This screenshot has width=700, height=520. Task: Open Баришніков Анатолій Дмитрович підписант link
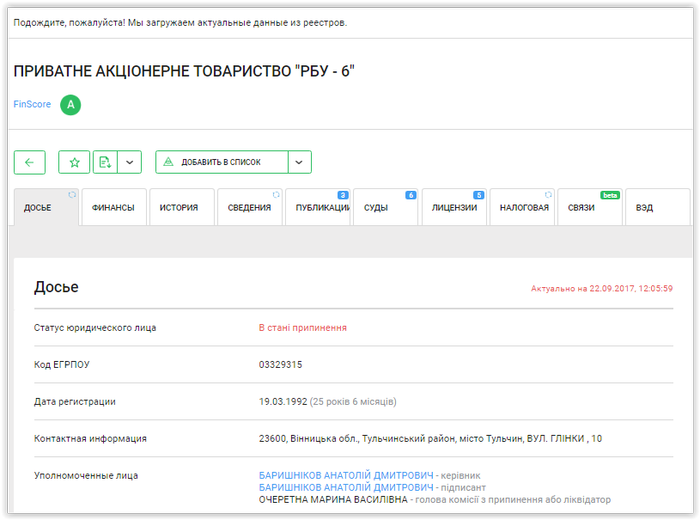click(346, 487)
